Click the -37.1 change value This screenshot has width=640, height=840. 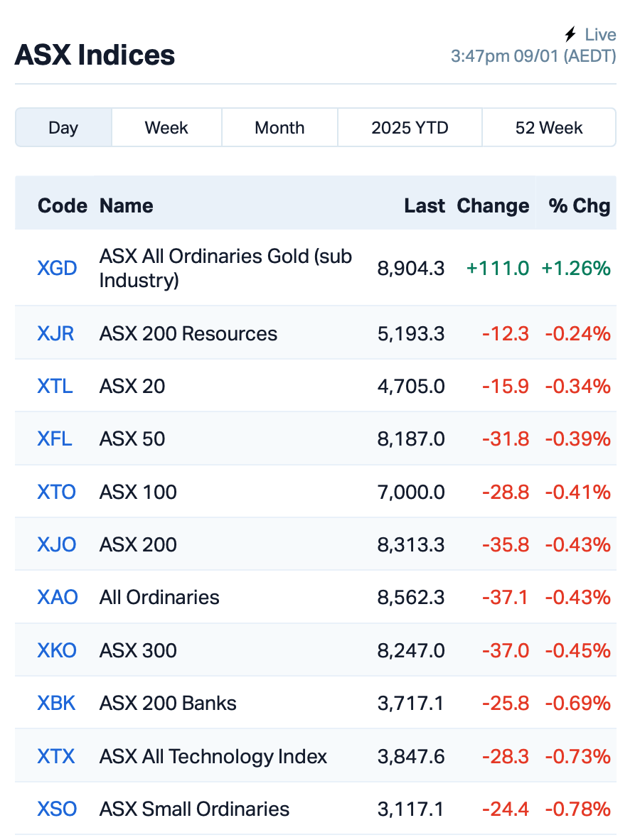(x=505, y=597)
